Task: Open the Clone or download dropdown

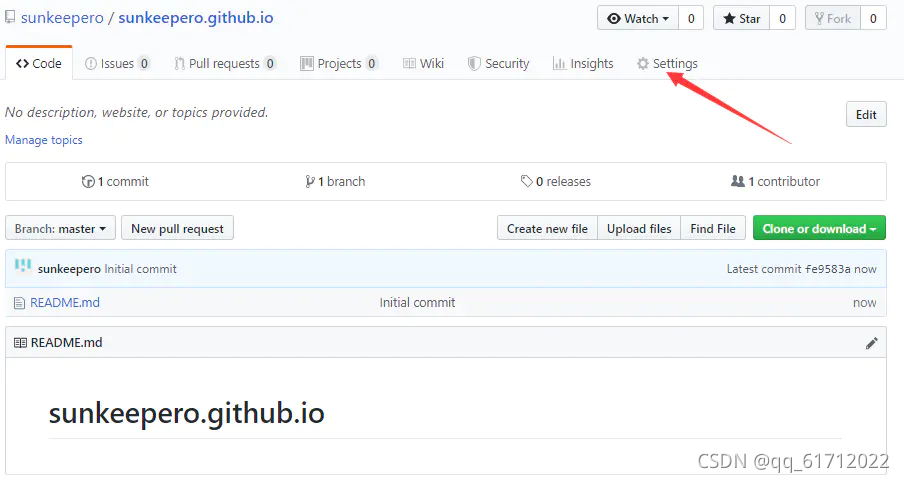Action: (x=819, y=228)
